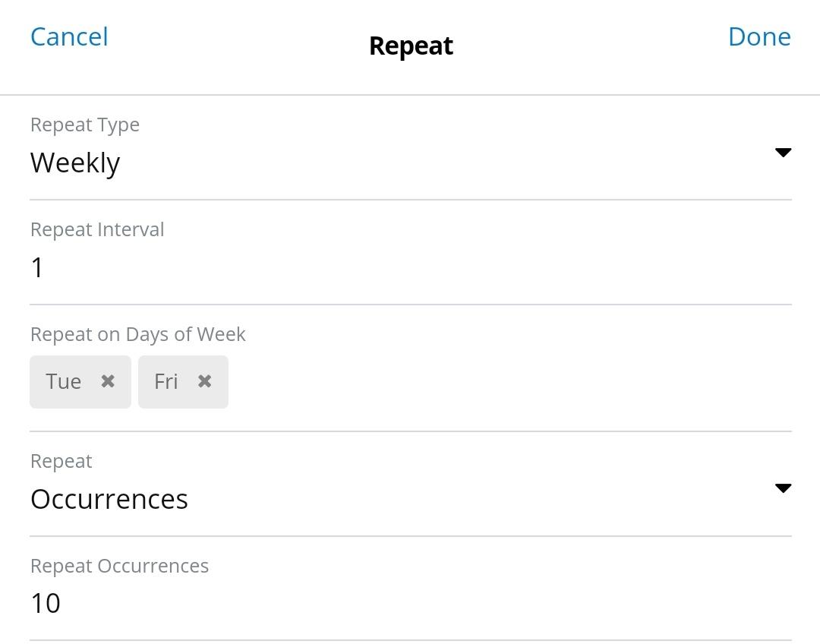This screenshot has height=644, width=820.
Task: Remove Friday from repeat days
Action: click(x=204, y=381)
